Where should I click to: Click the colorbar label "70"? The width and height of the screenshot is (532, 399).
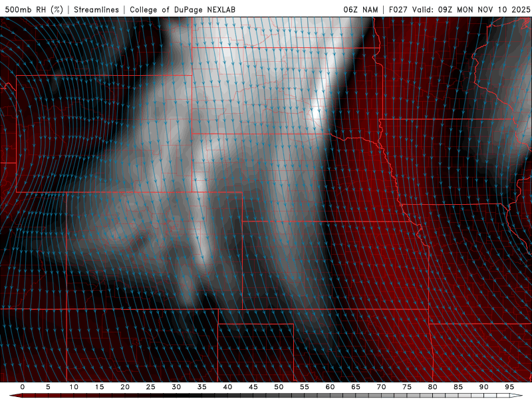pos(381,387)
